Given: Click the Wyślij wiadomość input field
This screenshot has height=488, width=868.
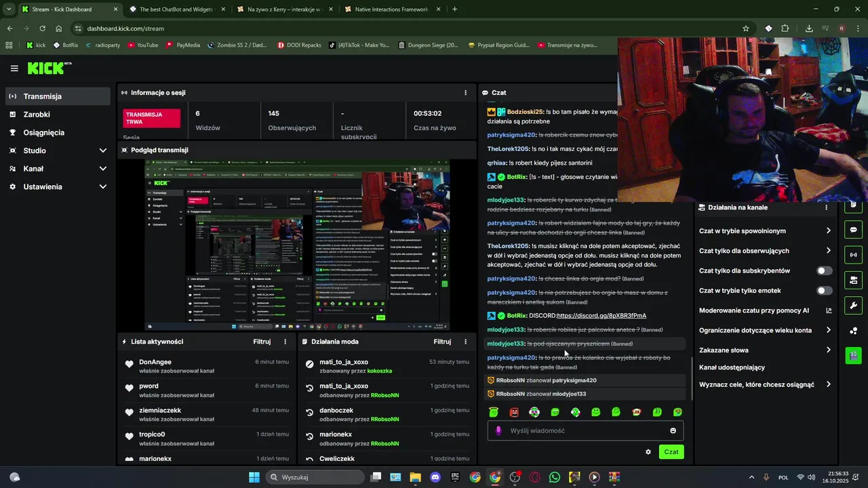Looking at the screenshot, I should tap(585, 430).
